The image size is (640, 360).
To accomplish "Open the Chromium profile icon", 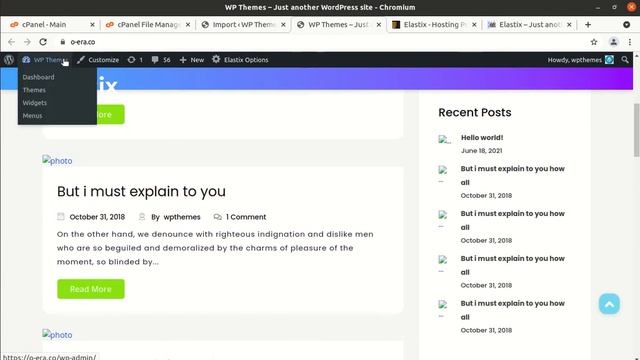I will pyautogui.click(x=613, y=42).
